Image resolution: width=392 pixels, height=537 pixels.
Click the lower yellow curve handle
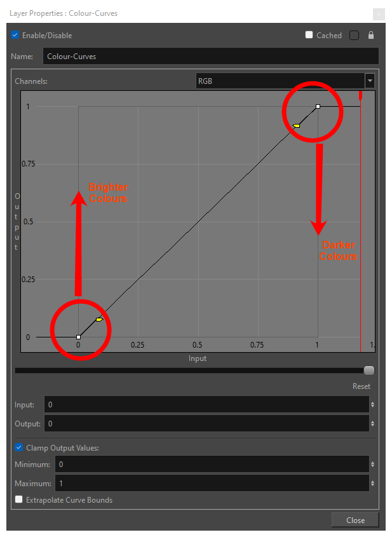(99, 320)
